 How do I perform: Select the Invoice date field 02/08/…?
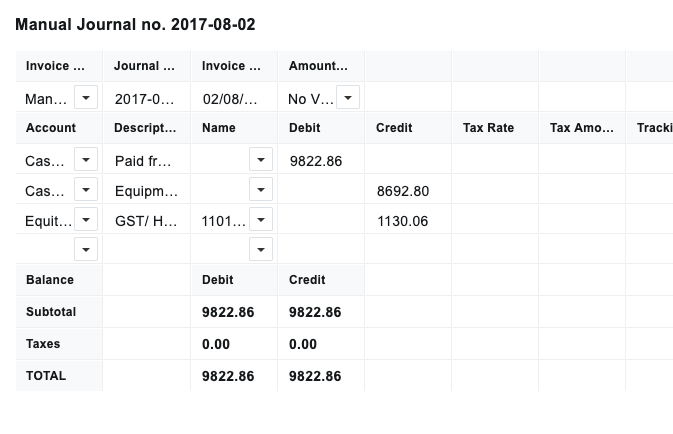coord(234,98)
